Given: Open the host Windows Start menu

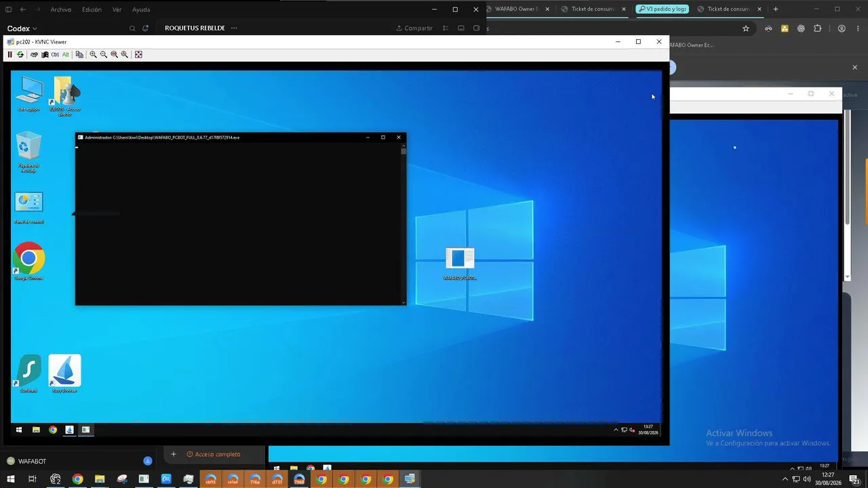Looking at the screenshot, I should pyautogui.click(x=10, y=479).
